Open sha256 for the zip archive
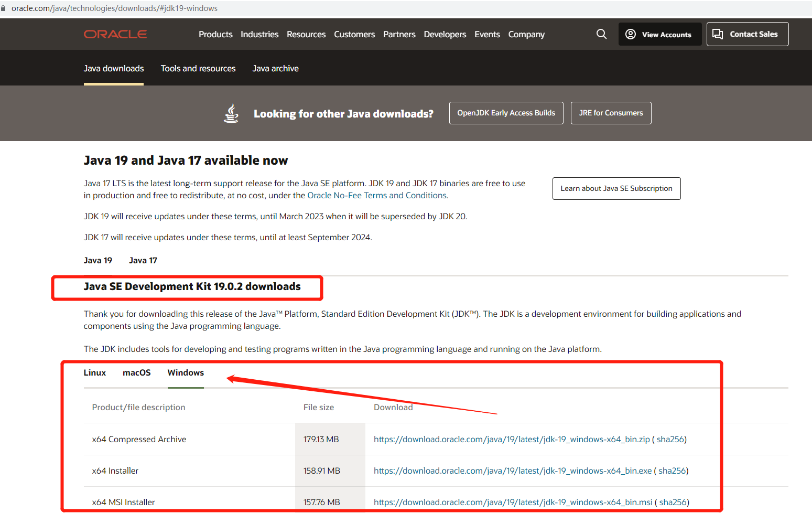812x513 pixels. pos(670,439)
